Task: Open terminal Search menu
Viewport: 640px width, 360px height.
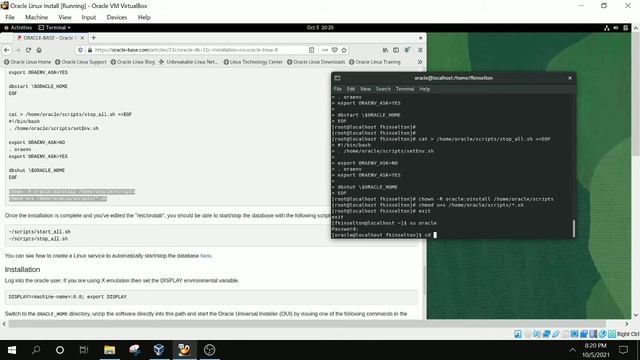Action: click(x=383, y=89)
